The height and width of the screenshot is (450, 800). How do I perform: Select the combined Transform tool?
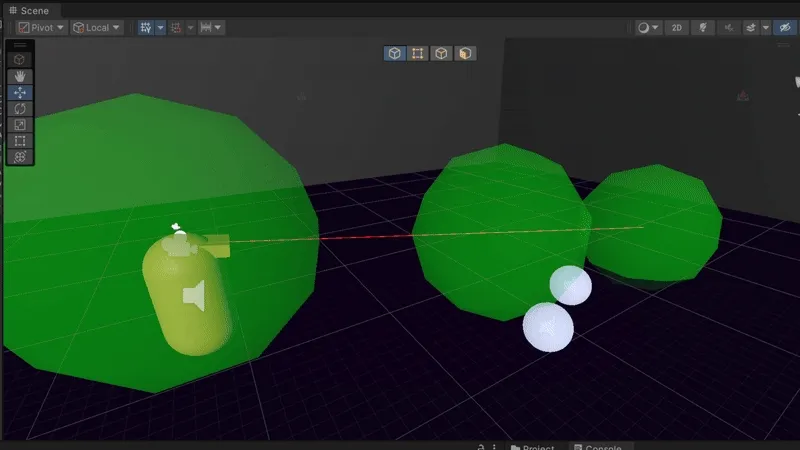[20, 157]
